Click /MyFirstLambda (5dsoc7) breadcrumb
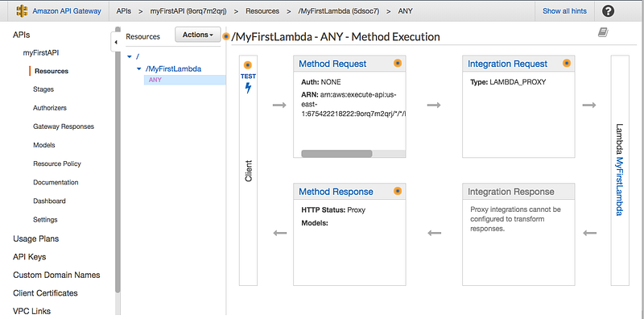 coord(339,11)
